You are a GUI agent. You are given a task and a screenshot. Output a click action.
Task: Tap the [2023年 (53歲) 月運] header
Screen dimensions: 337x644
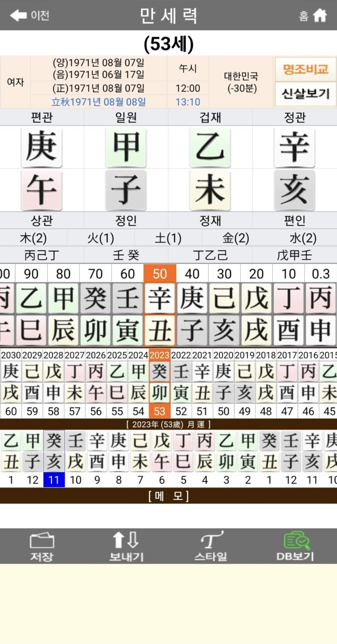(168, 425)
